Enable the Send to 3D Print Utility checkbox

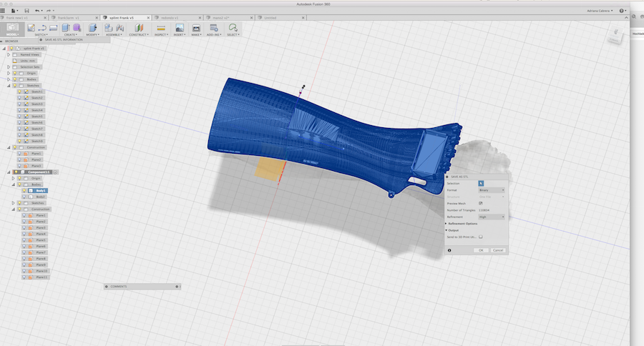coord(481,237)
